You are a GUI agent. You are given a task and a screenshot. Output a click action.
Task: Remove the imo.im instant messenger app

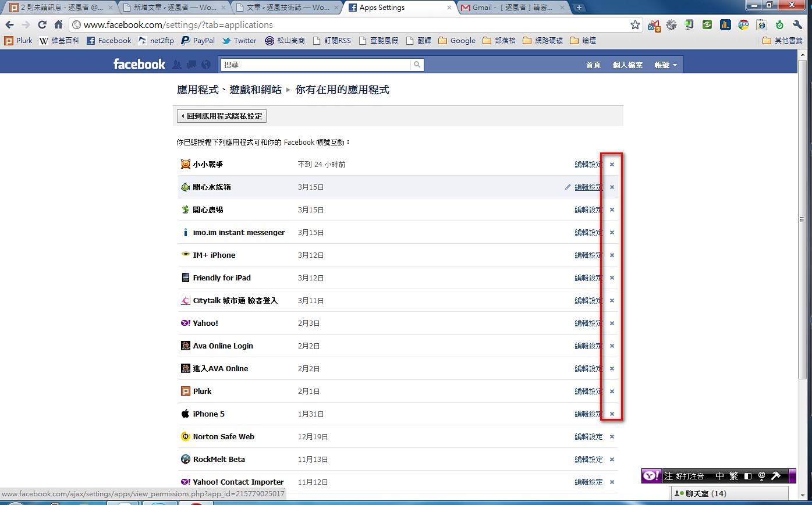pos(612,232)
